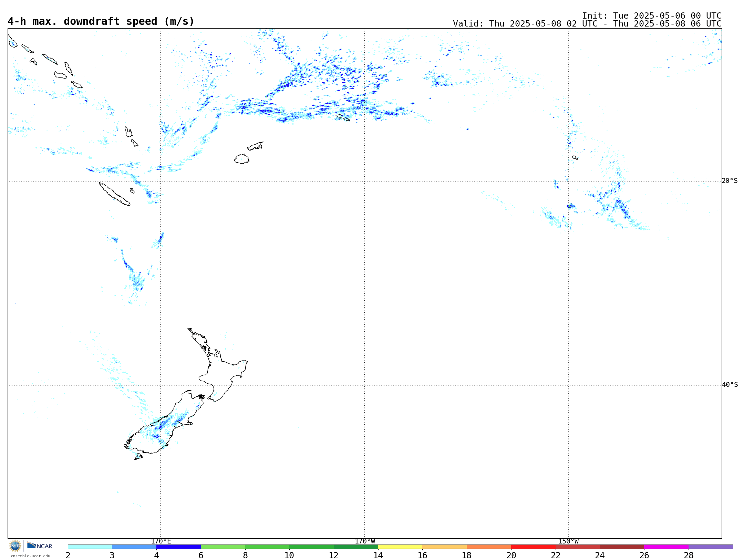Click the Samoa islands outline

tap(343, 118)
